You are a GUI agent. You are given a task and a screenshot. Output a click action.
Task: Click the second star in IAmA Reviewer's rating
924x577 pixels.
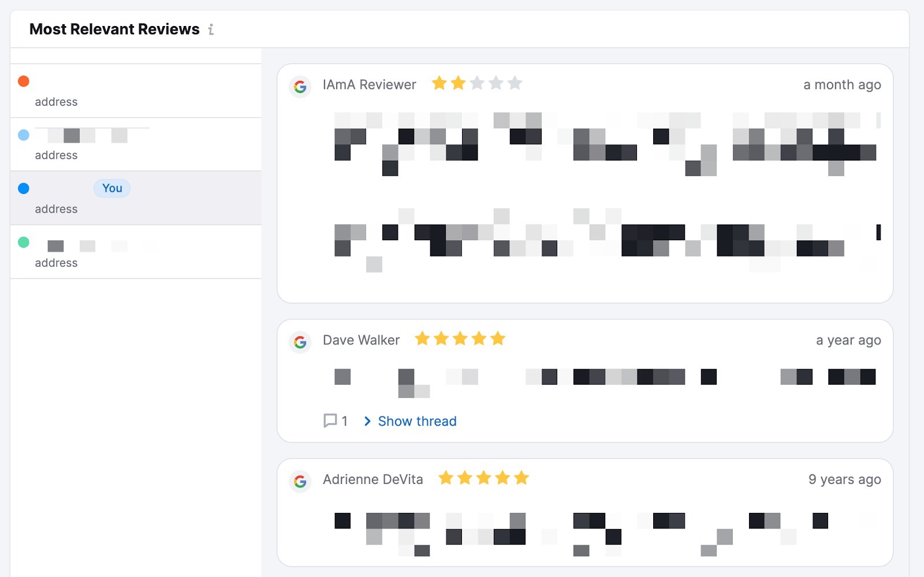458,83
